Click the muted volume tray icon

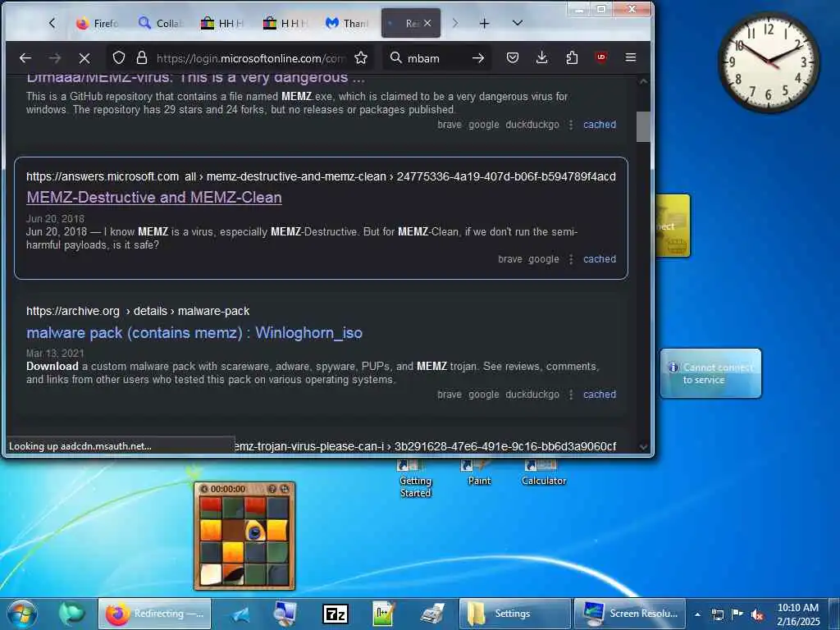(x=757, y=614)
